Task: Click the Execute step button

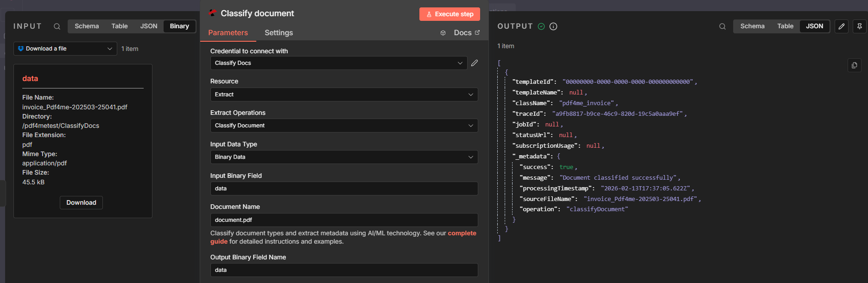Action: [x=449, y=14]
